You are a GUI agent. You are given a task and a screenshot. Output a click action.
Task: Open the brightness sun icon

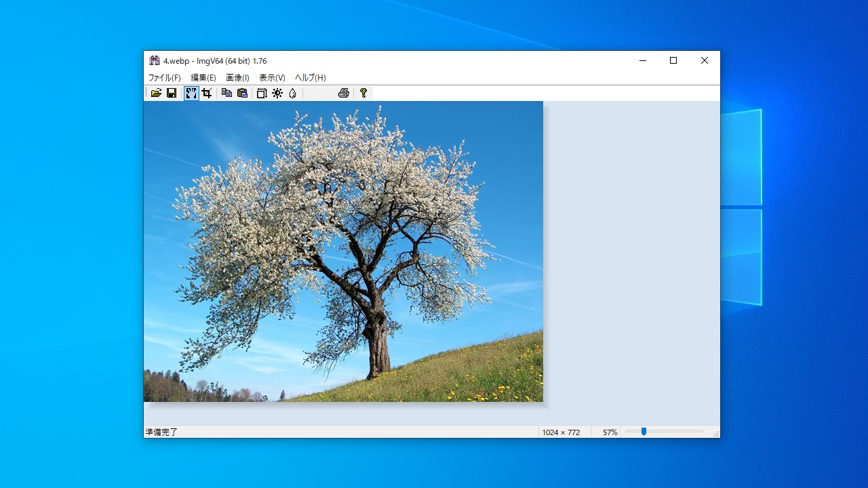point(277,94)
